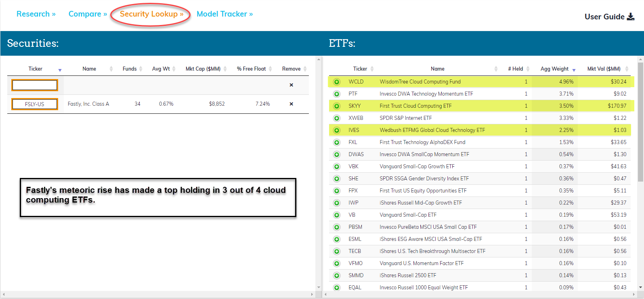Open the Compare menu

point(88,14)
